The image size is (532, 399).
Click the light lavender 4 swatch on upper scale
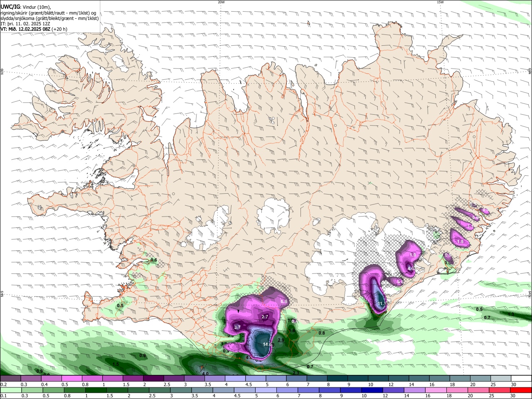[x=235, y=379]
